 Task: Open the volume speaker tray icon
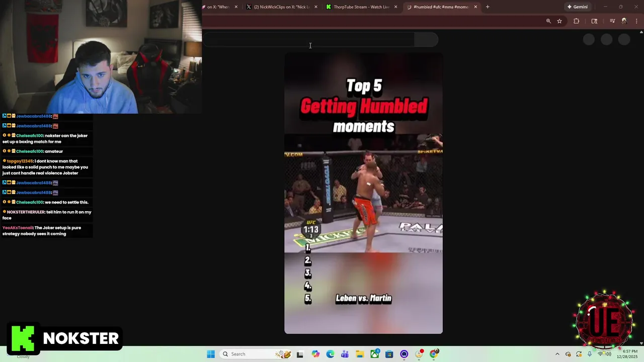(x=608, y=354)
